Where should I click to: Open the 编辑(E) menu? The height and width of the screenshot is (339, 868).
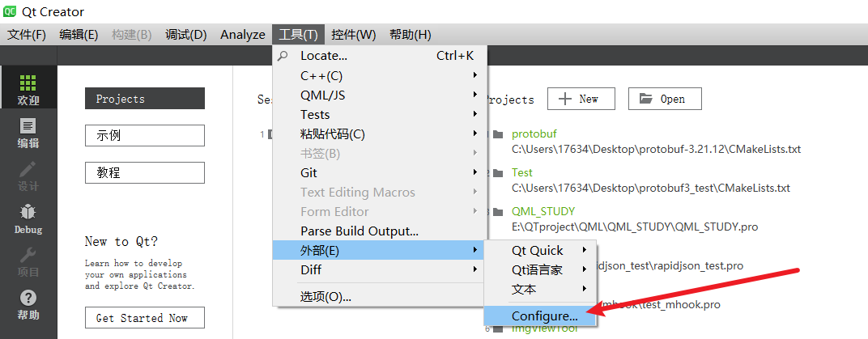pos(79,35)
